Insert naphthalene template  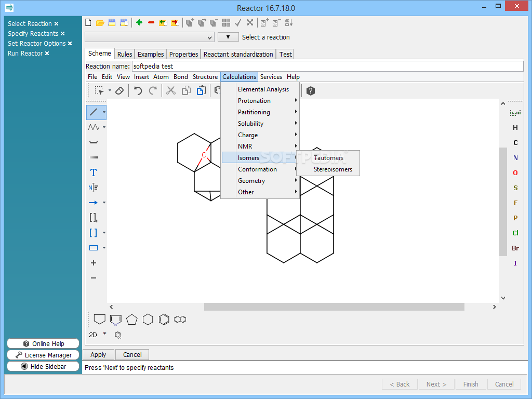pyautogui.click(x=180, y=320)
